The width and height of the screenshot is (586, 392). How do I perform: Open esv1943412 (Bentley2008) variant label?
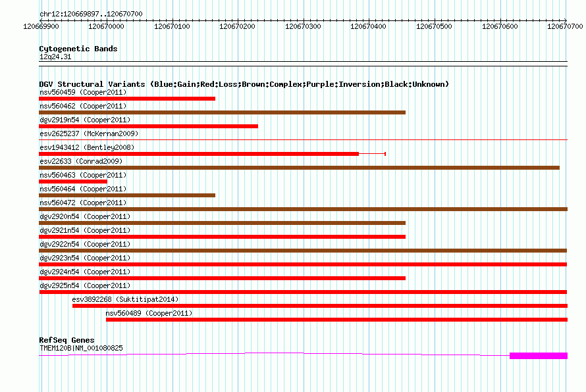pos(87,147)
